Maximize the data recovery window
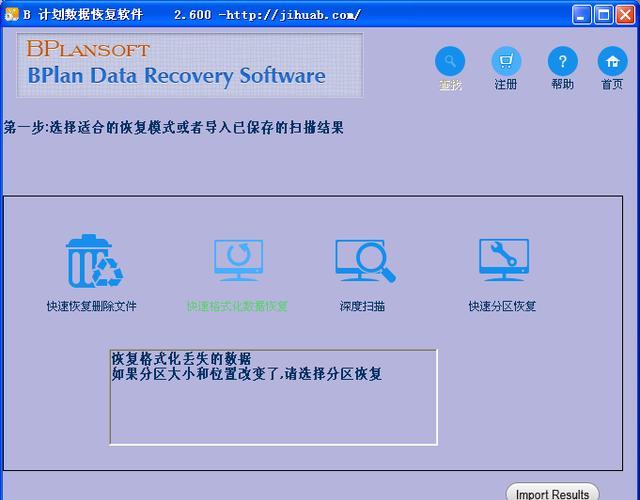The image size is (640, 500). (604, 15)
